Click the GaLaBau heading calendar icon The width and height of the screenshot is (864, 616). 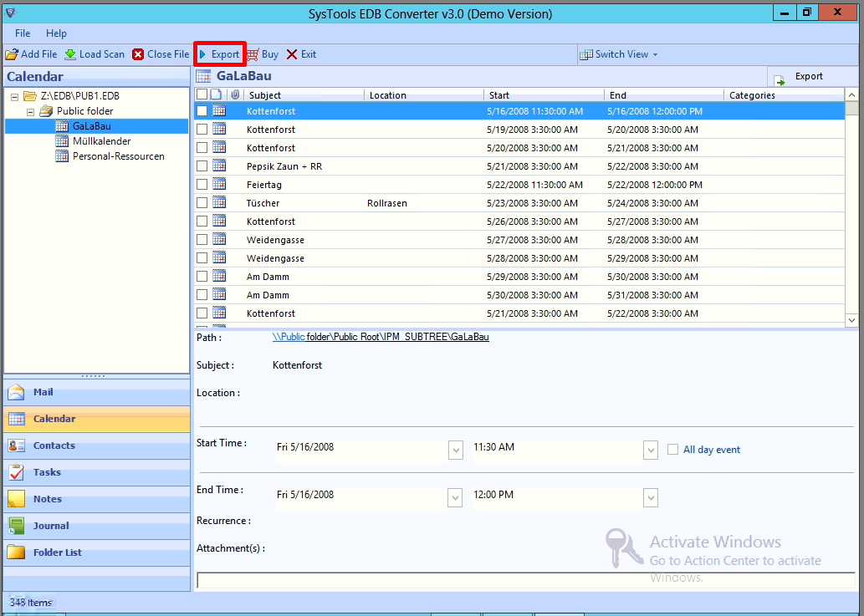point(203,77)
